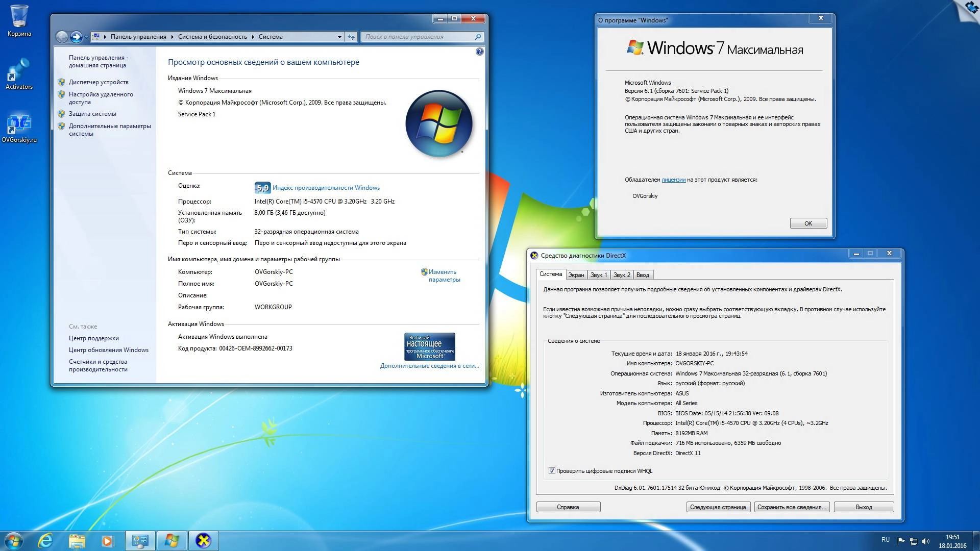The image size is (980, 551).
Task: Click 'Изменить параметры' link for computer name
Action: [x=444, y=275]
